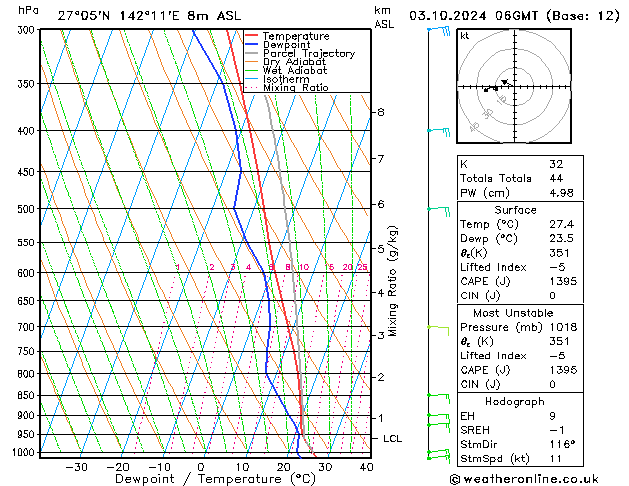The height and width of the screenshot is (486, 629).
Task: Click the wind barb at 700 hPa
Action: 438,330
